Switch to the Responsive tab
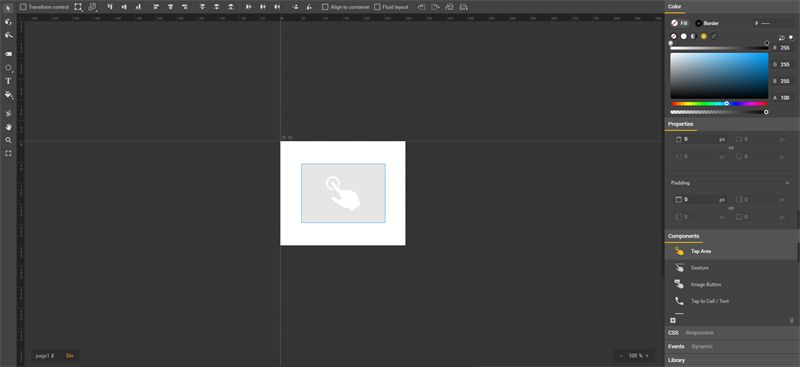 (x=699, y=333)
